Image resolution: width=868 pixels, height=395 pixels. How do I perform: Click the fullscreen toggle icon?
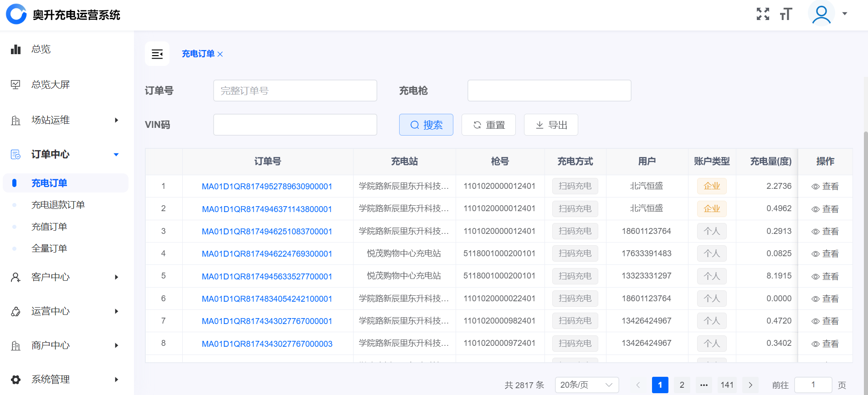click(763, 14)
